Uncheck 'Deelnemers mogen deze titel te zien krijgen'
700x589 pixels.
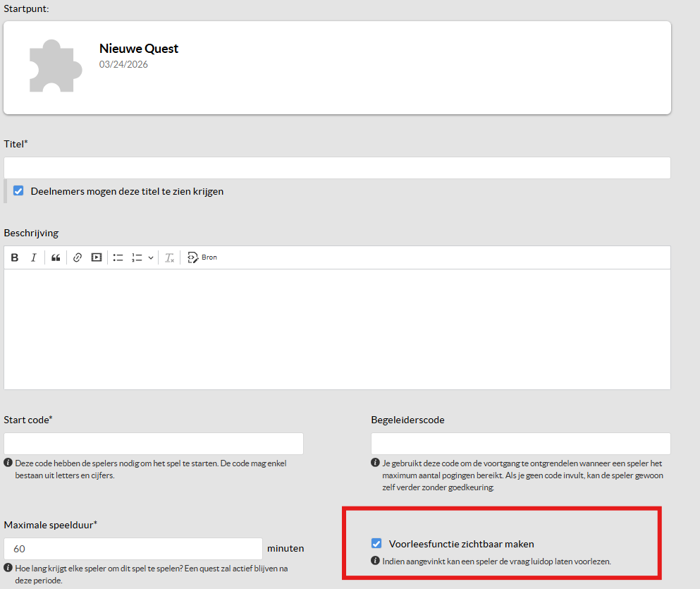(19, 191)
